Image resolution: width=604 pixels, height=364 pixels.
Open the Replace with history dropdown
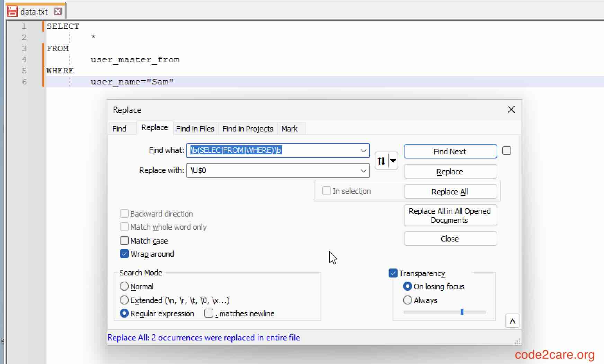pyautogui.click(x=364, y=171)
